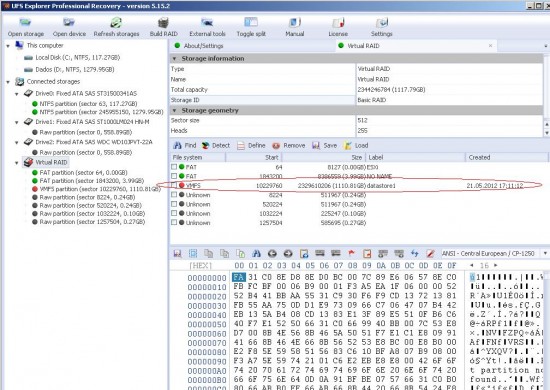Click the purple save disk icon in hex toolbar

[177, 254]
